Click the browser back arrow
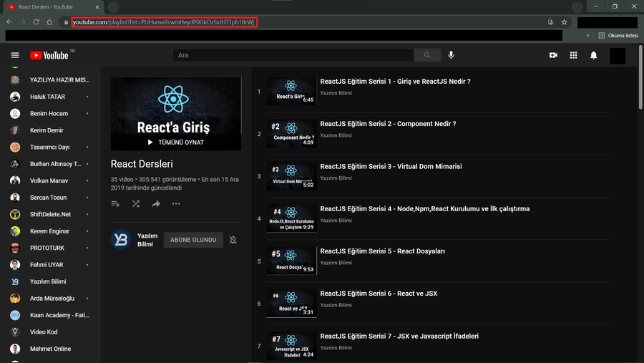 pyautogui.click(x=9, y=21)
